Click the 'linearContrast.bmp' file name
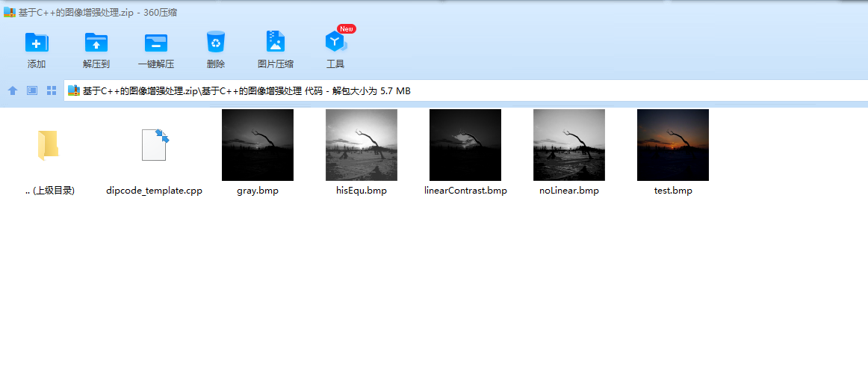Image resolution: width=868 pixels, height=379 pixels. click(x=465, y=191)
